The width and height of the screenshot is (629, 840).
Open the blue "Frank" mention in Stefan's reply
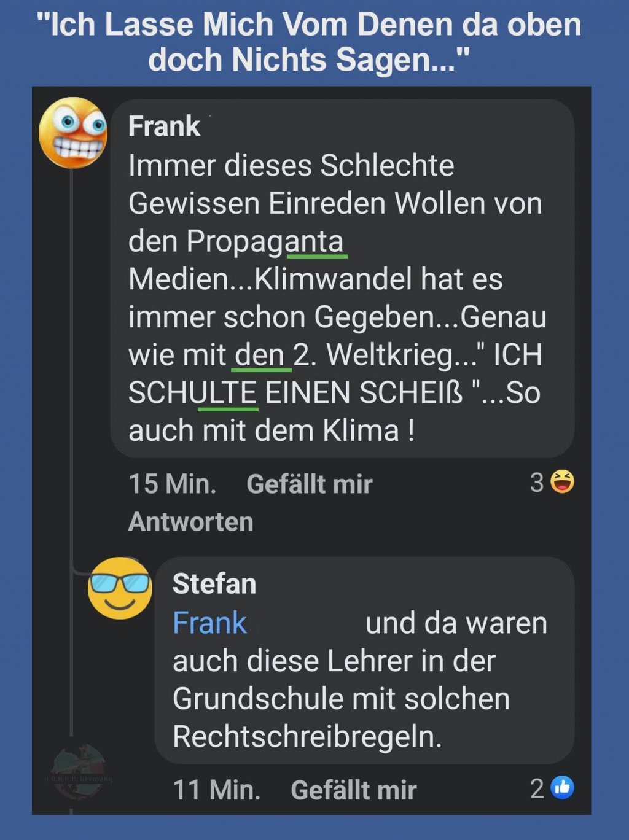pyautogui.click(x=209, y=623)
